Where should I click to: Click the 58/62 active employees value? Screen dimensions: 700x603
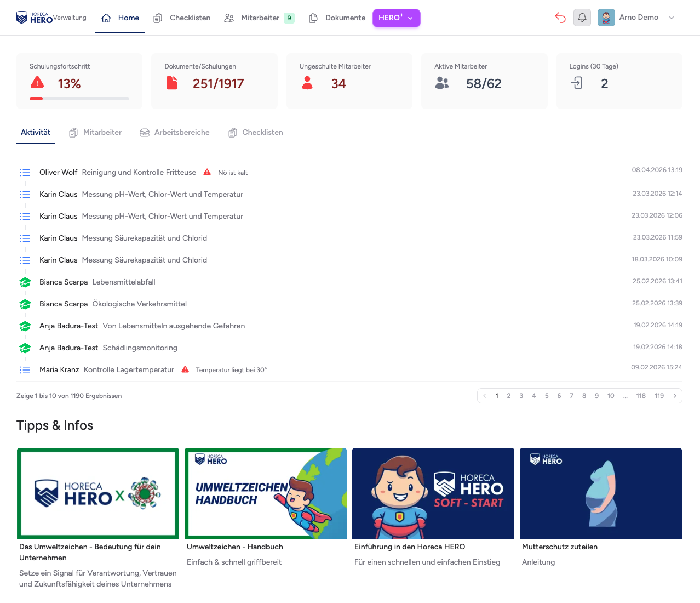tap(484, 84)
